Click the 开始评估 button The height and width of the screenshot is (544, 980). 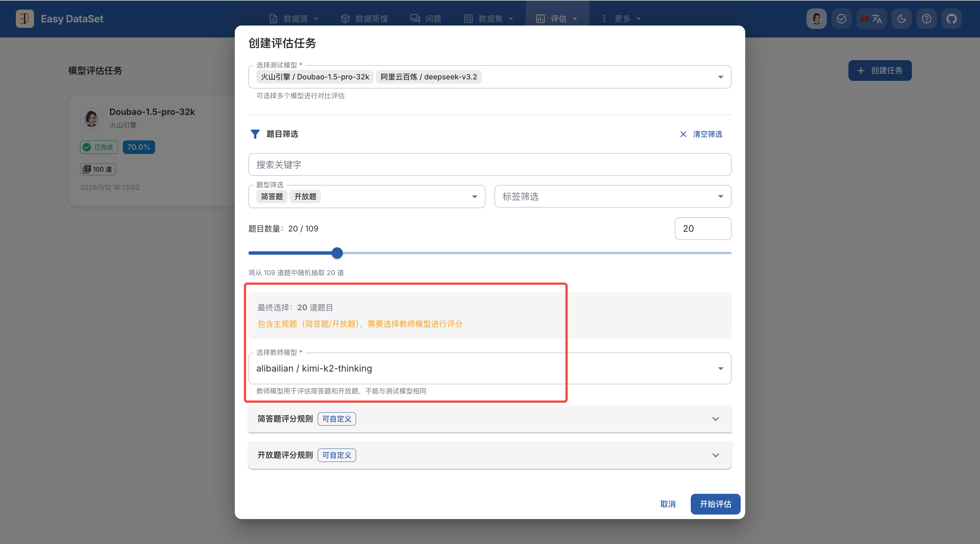pos(715,504)
